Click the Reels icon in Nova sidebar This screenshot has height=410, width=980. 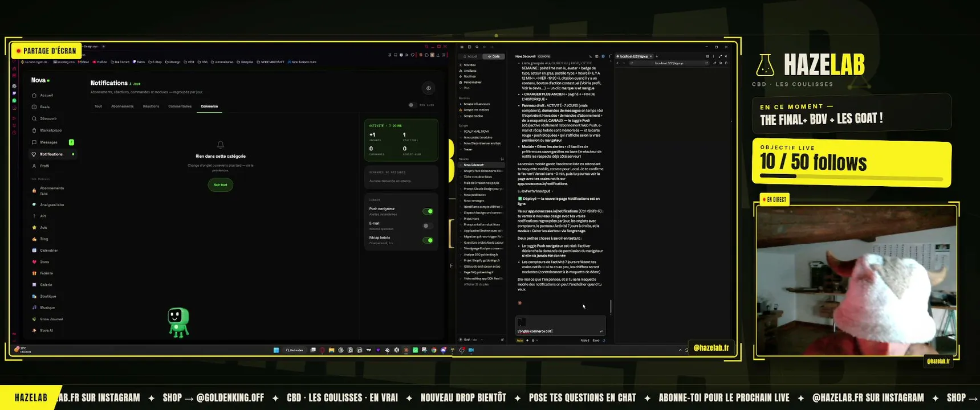[x=34, y=107]
